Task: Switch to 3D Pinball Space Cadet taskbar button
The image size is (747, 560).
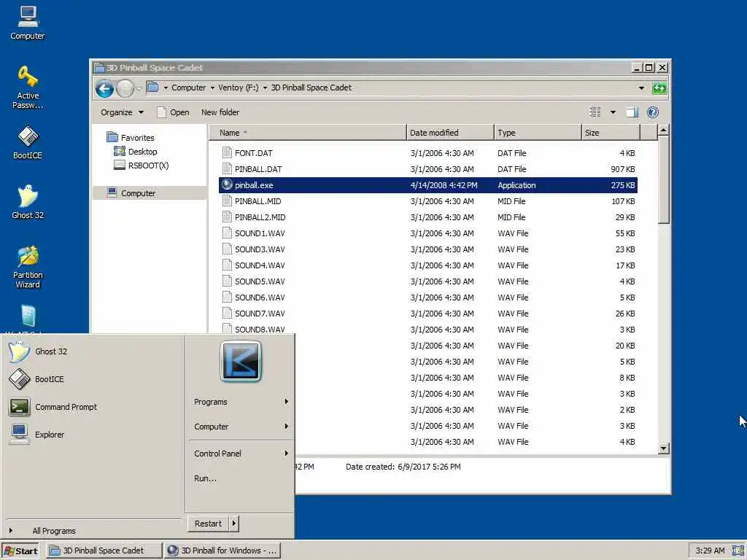Action: point(104,551)
